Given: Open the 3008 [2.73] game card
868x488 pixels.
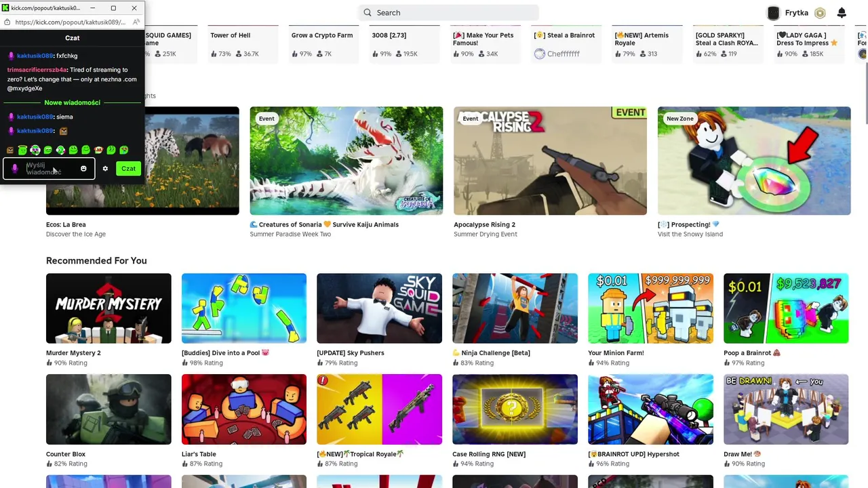Looking at the screenshot, I should [405, 45].
